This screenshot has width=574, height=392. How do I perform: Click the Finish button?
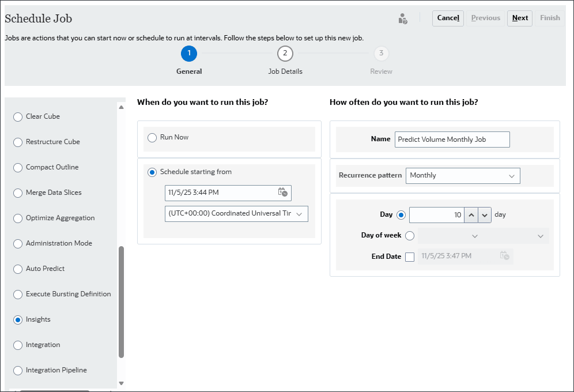click(x=550, y=18)
